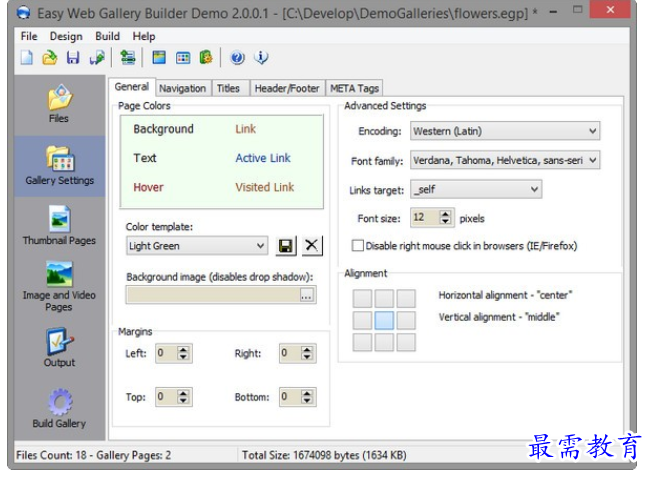Save the color template with floppy button

(x=285, y=246)
